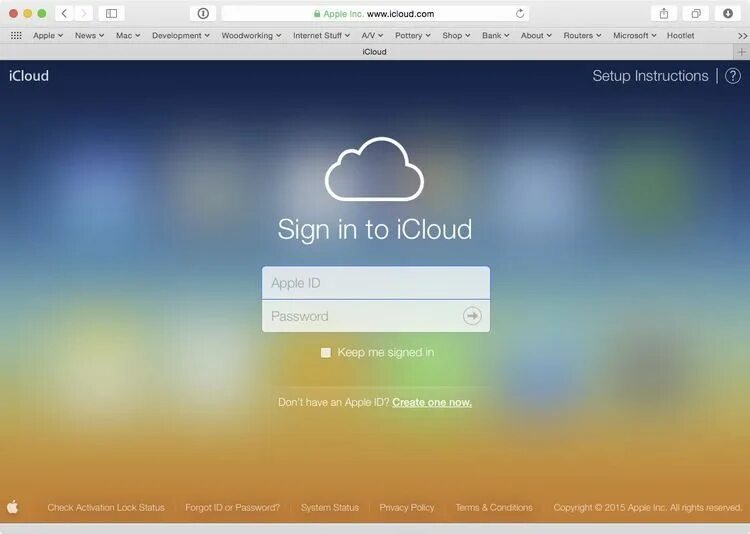Open the Hootlet bookmarklet
Screen dimensions: 750x534
680,35
